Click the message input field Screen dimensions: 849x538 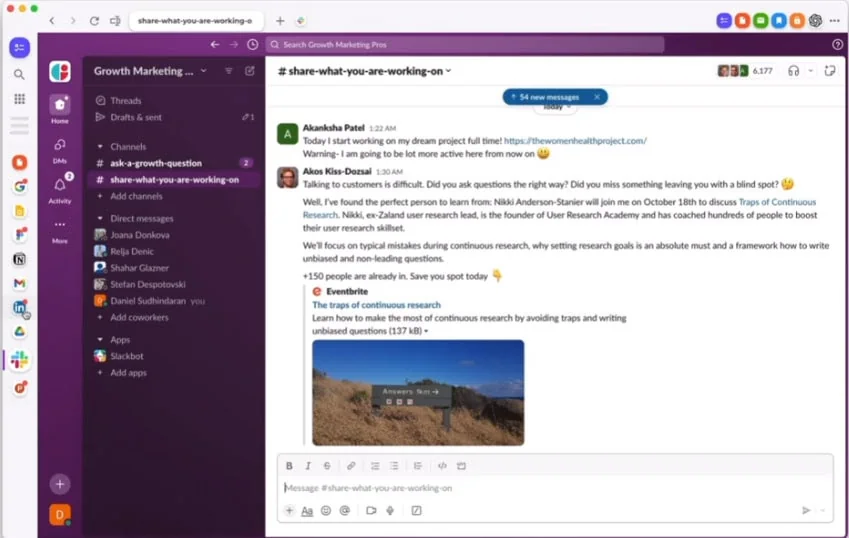(x=556, y=488)
